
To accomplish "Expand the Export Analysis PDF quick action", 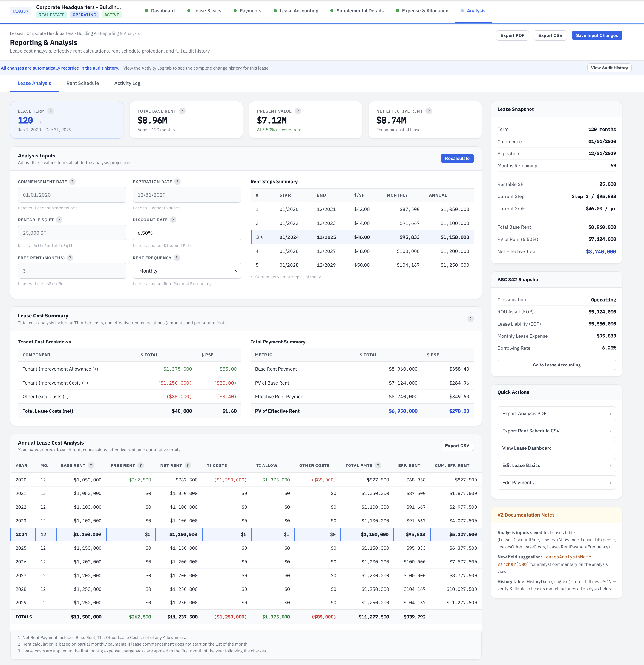I will click(x=556, y=413).
